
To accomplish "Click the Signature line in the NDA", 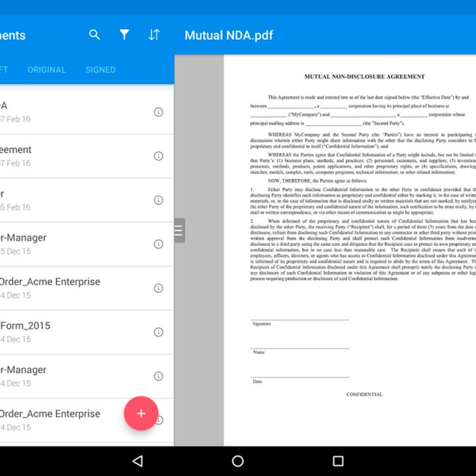I will click(299, 319).
